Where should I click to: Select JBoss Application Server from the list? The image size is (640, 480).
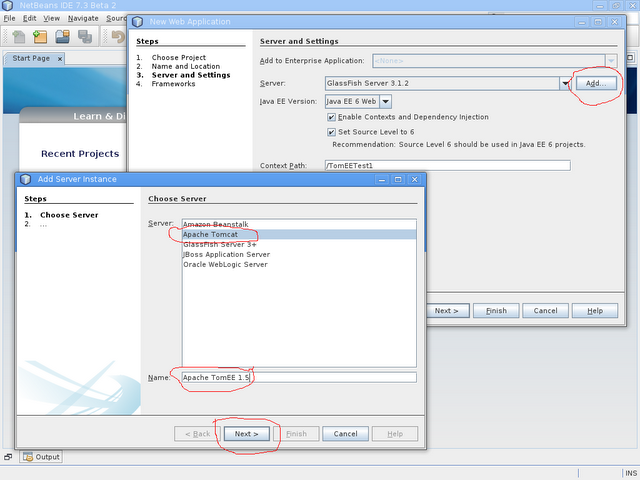tap(227, 255)
